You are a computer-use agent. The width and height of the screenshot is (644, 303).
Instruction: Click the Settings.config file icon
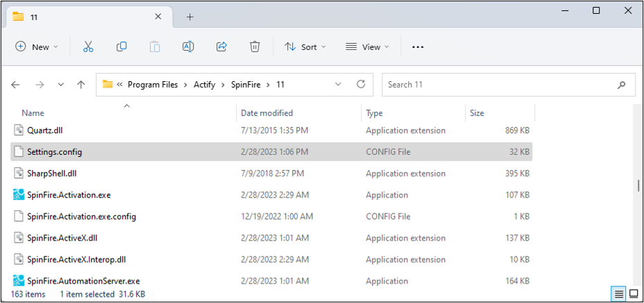(x=19, y=151)
